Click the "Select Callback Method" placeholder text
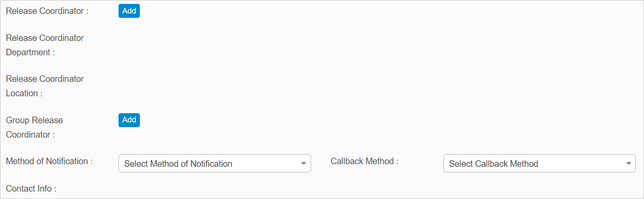 coord(494,164)
